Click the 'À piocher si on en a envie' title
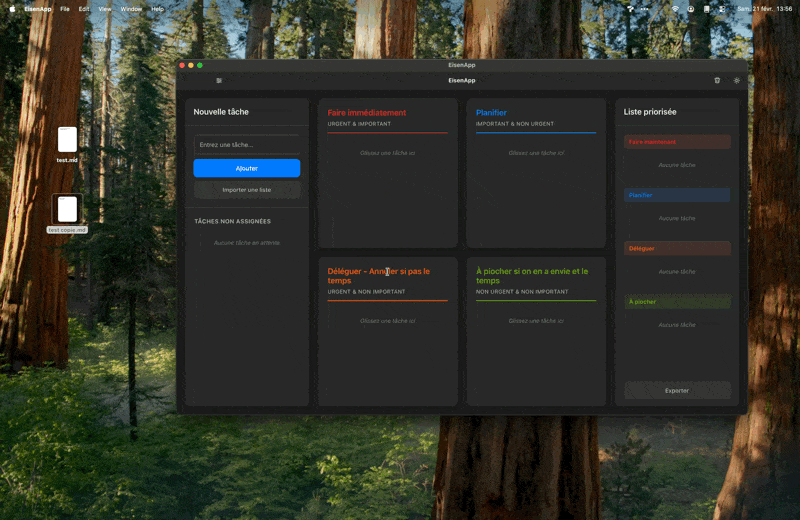The width and height of the screenshot is (800, 520). [x=532, y=276]
